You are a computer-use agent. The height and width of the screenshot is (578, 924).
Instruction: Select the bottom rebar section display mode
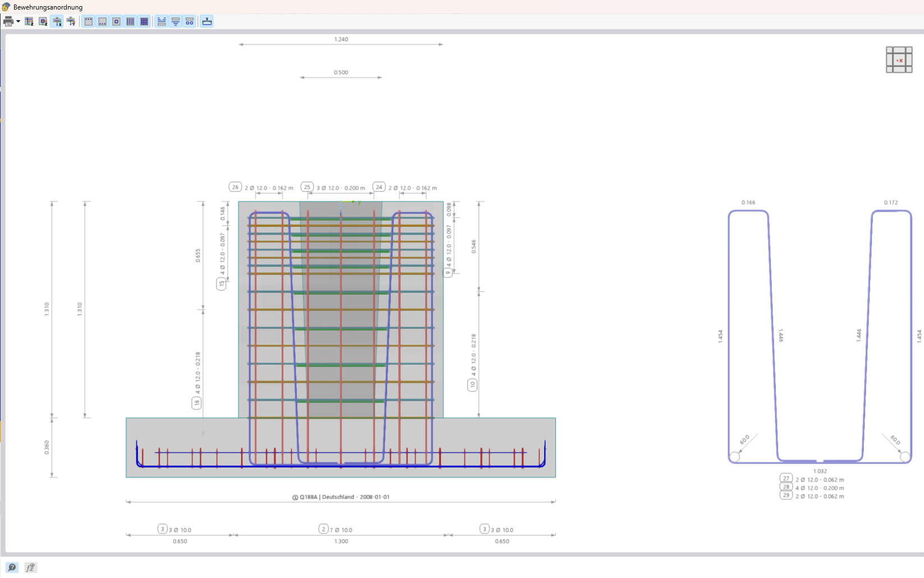[x=102, y=21]
